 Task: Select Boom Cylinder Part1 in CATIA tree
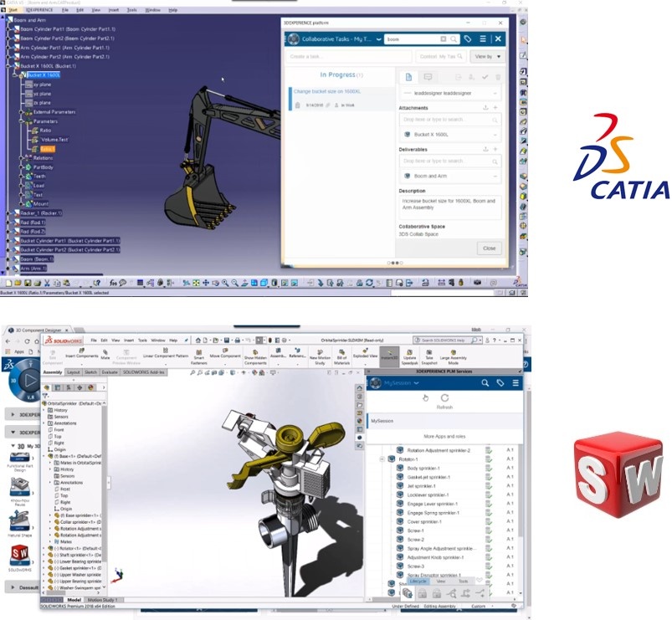[68, 29]
